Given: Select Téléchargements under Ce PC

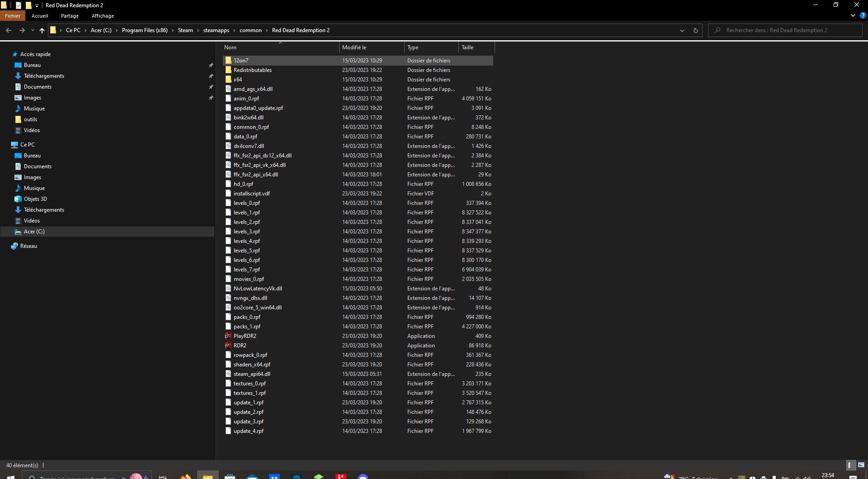Looking at the screenshot, I should click(44, 210).
